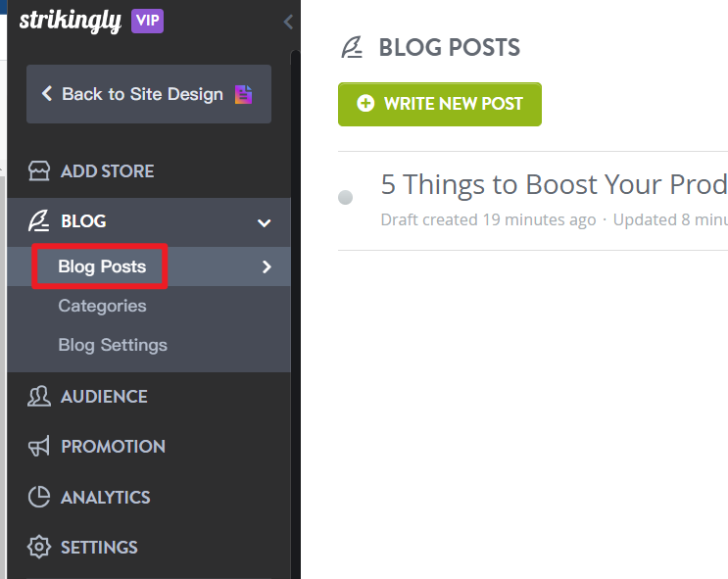Click the storefront icon beside Add Store
The height and width of the screenshot is (579, 728).
39,170
